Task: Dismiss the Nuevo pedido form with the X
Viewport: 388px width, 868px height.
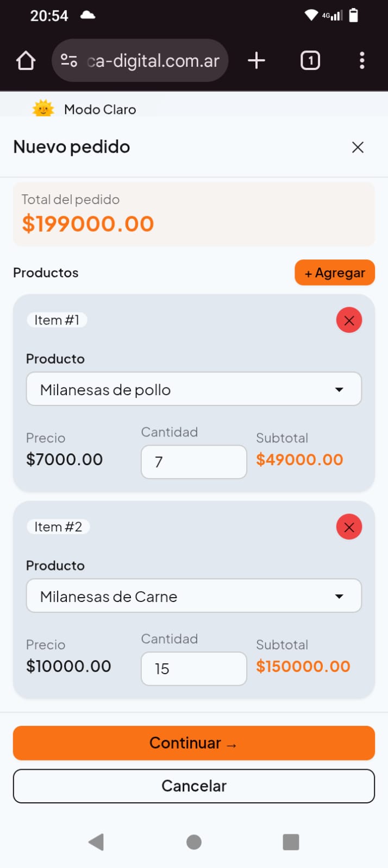Action: (x=358, y=147)
